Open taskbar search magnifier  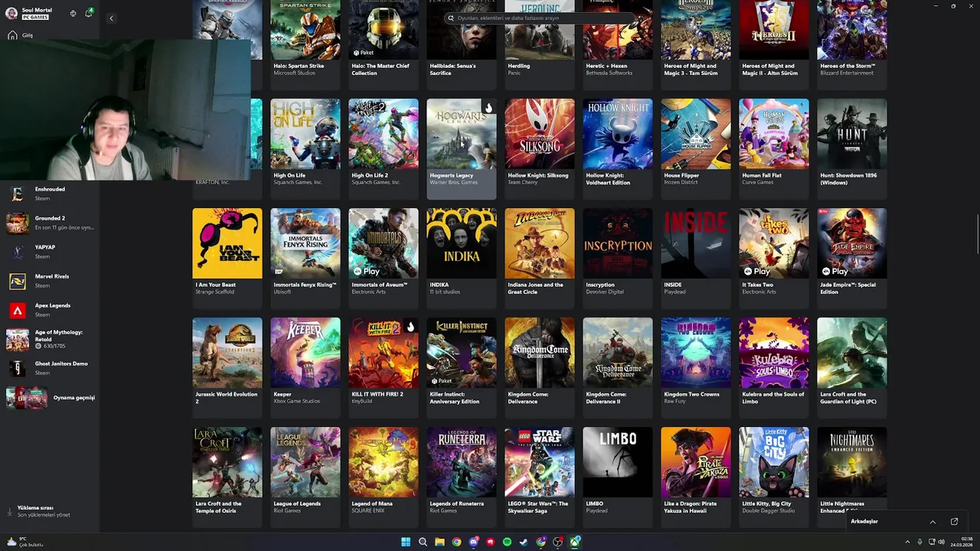tap(423, 542)
